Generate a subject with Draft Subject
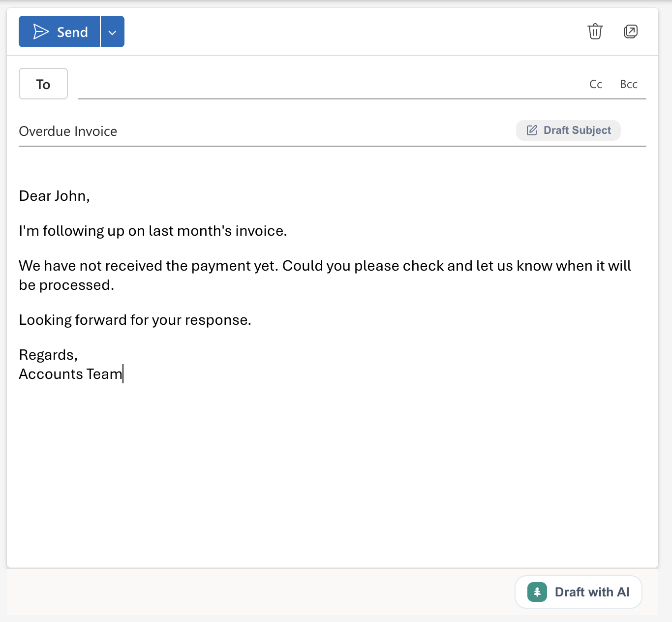The image size is (672, 622). (568, 130)
